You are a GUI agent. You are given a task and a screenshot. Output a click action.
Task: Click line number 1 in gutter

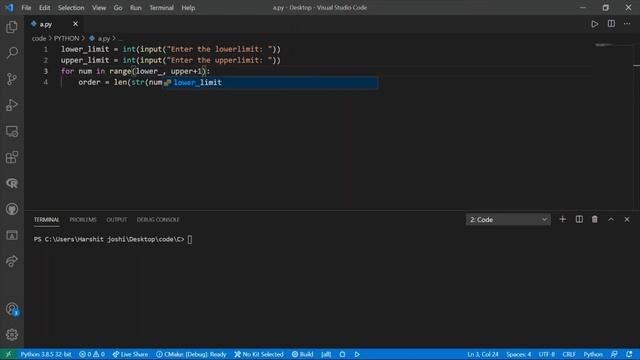click(46, 49)
